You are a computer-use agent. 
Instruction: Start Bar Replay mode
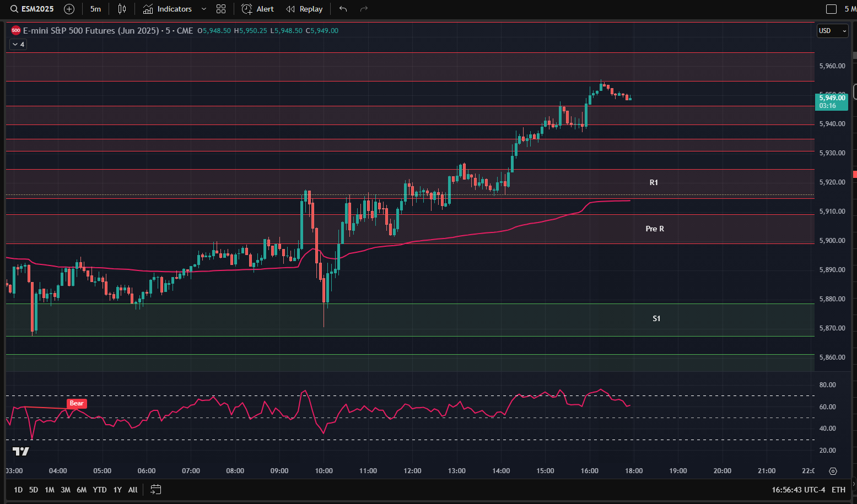[x=304, y=9]
